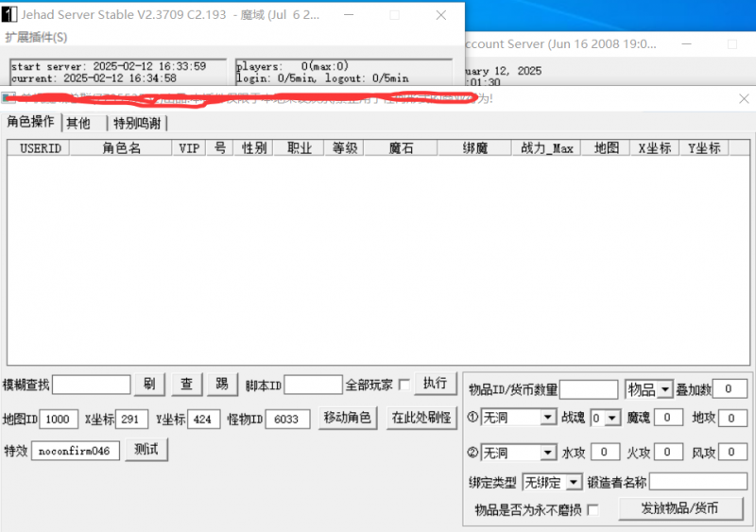Toggle the 全部玩家 checkbox
Screen dimensions: 756x532
click(404, 385)
